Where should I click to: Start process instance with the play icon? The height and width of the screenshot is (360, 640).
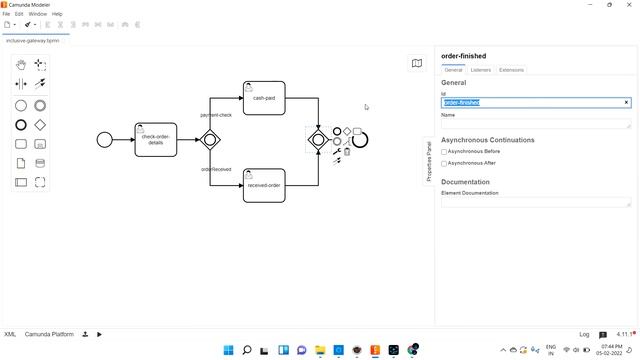tap(99, 334)
